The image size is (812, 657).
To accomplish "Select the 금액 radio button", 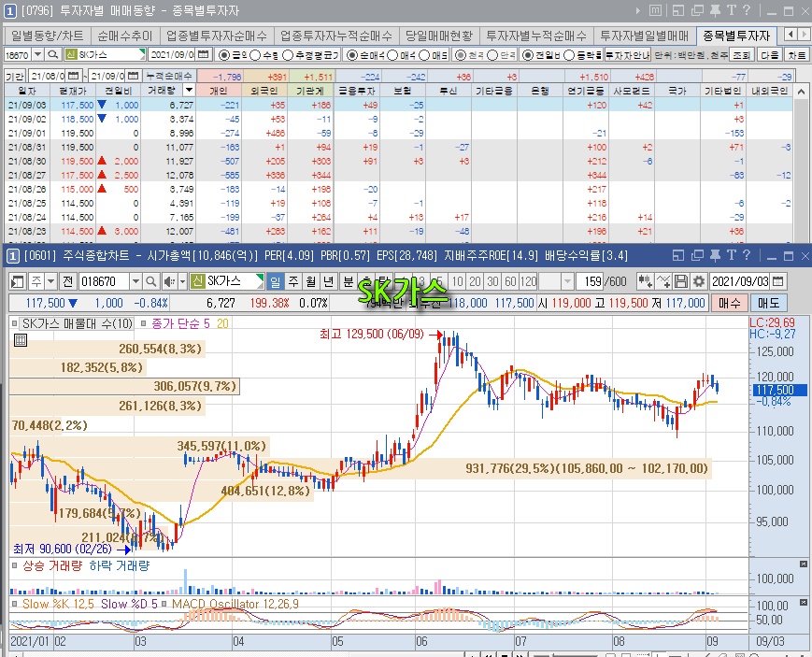I will (x=224, y=54).
